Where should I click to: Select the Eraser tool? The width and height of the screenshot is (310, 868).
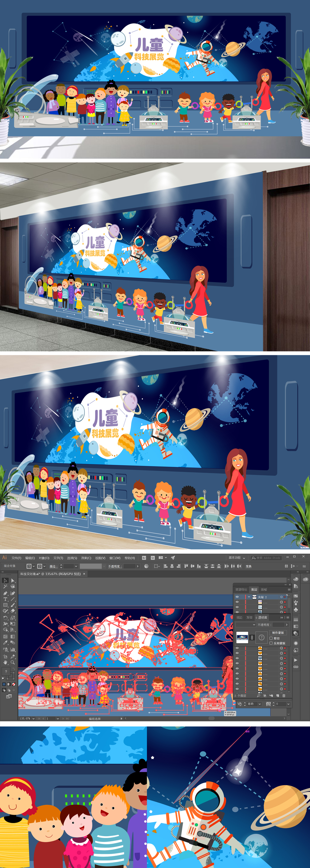click(13, 611)
